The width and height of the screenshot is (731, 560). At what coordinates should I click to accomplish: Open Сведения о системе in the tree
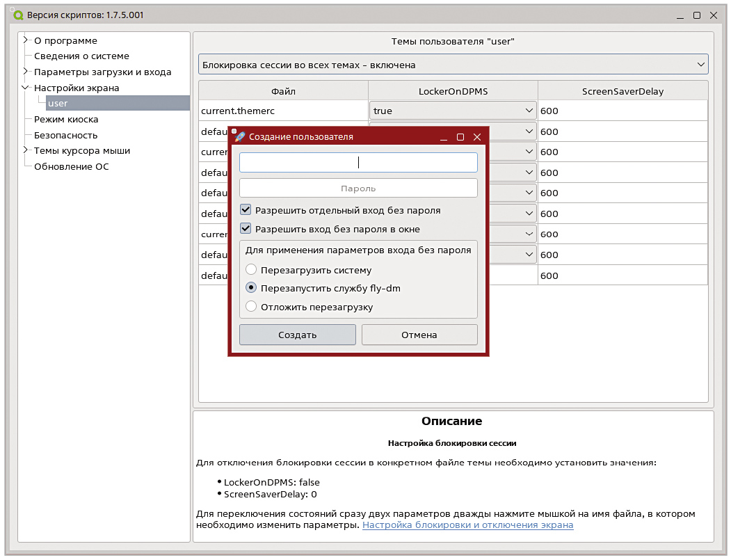(81, 56)
